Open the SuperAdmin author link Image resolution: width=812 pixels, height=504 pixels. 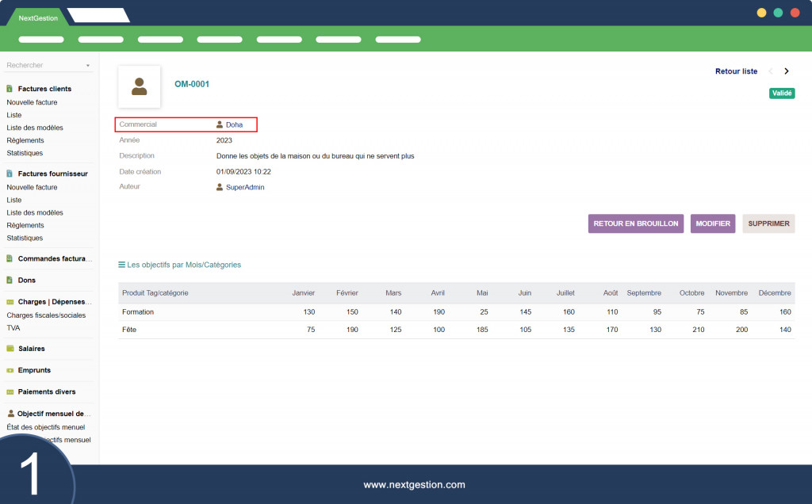tap(244, 188)
